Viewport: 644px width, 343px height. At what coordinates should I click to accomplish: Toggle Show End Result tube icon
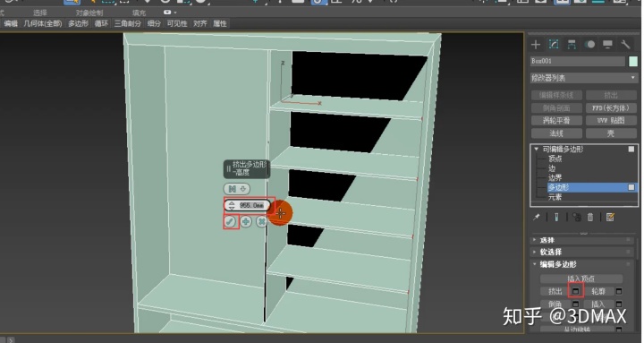[x=556, y=217]
